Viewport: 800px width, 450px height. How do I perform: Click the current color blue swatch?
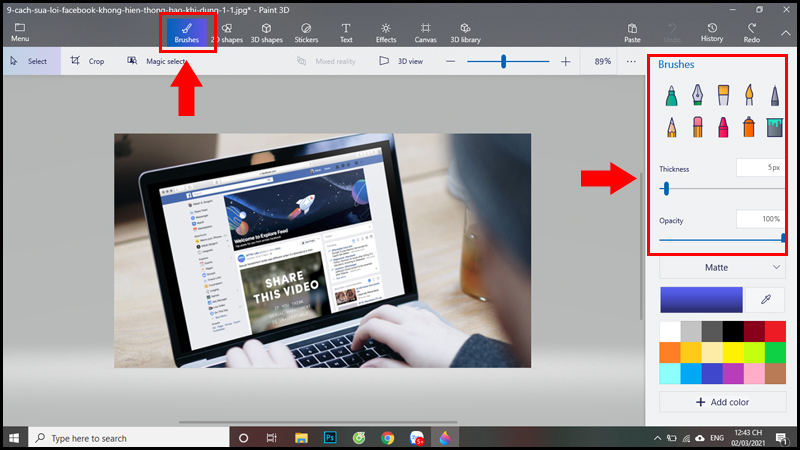click(x=702, y=299)
